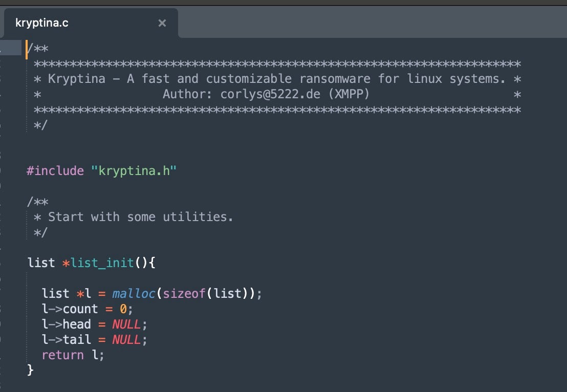The image size is (567, 392).
Task: Click the "kryptina.h" string literal
Action: pos(134,171)
